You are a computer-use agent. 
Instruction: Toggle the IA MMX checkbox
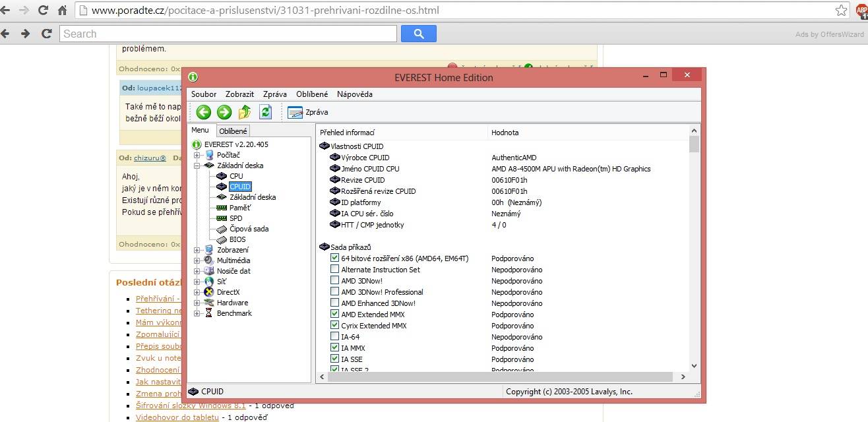click(335, 348)
